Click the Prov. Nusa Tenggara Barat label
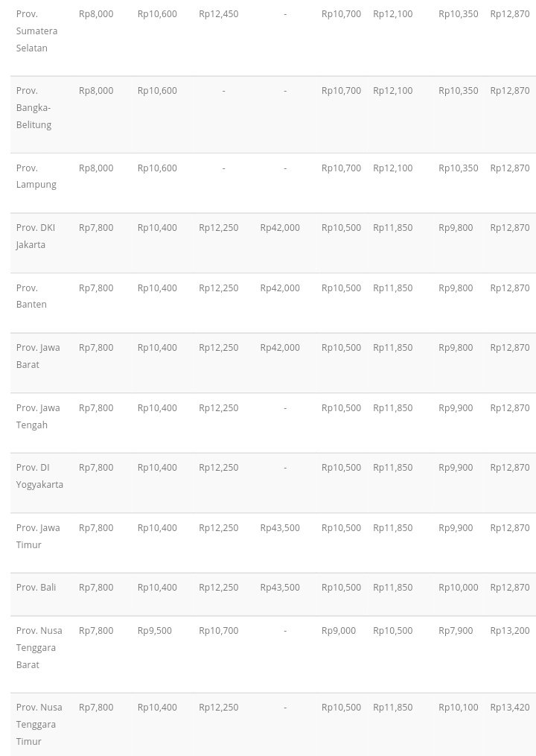The height and width of the screenshot is (756, 536). [39, 647]
